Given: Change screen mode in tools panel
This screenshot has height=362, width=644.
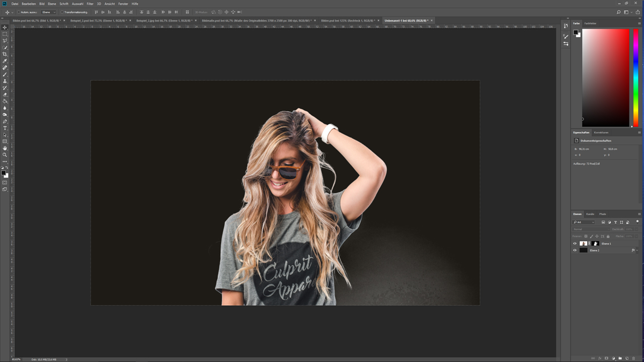Looking at the screenshot, I should coord(5,190).
